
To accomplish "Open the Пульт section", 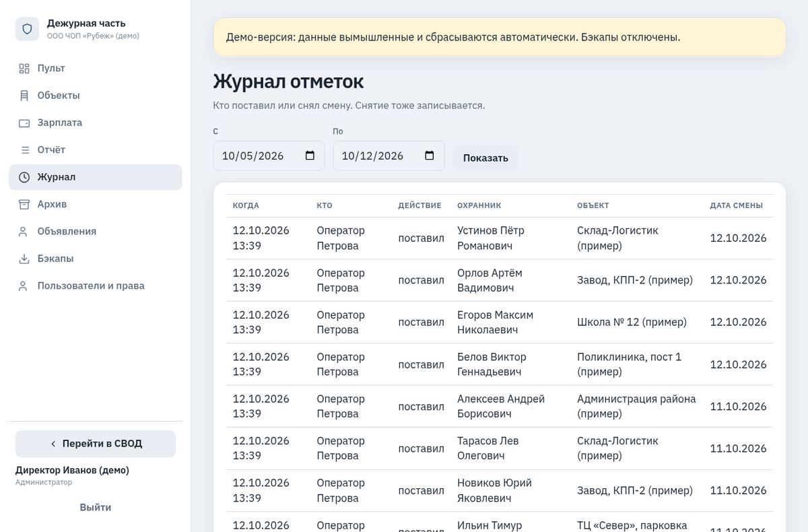I will click(96, 68).
